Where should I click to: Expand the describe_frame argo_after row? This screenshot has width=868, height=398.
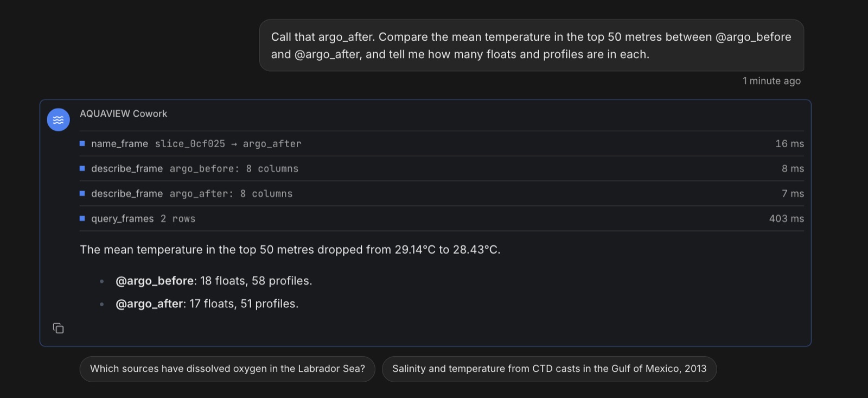[x=442, y=194]
